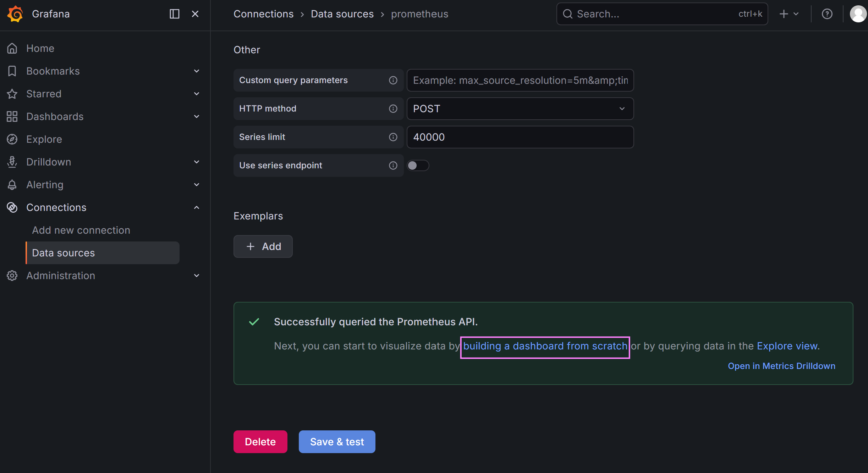Click info icon beside Series limit

point(393,137)
